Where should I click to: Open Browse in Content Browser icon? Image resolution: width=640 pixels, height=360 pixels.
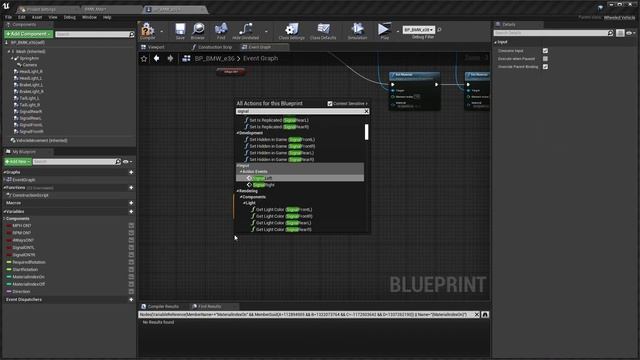click(x=198, y=29)
